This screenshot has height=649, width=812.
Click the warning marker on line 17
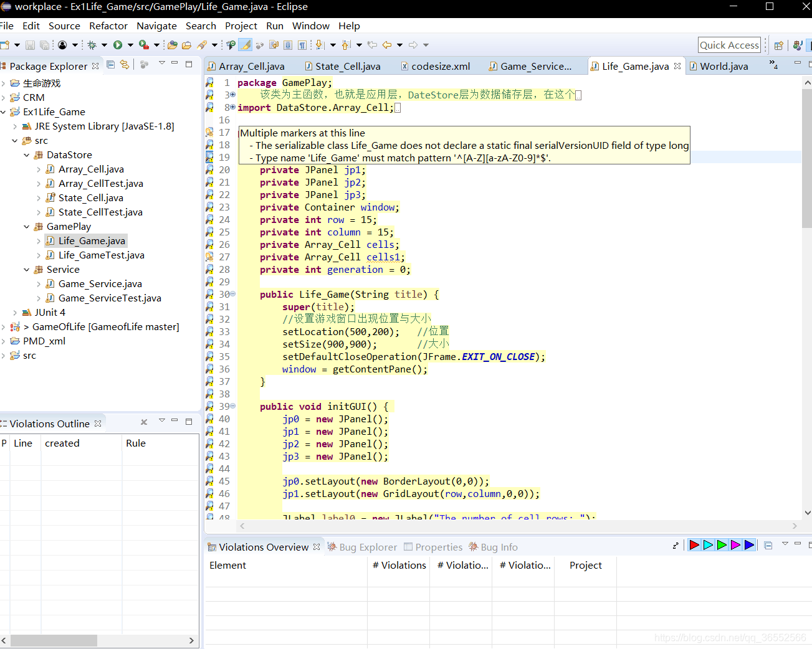tap(209, 132)
